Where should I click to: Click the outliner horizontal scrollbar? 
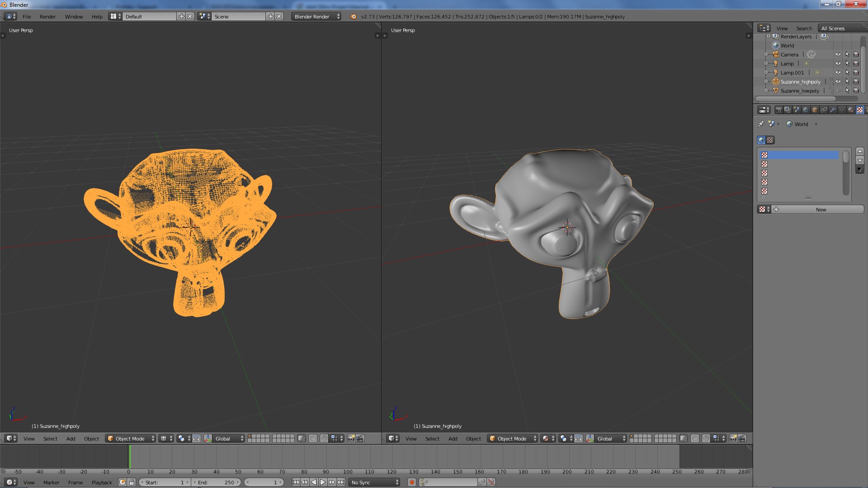coord(796,98)
